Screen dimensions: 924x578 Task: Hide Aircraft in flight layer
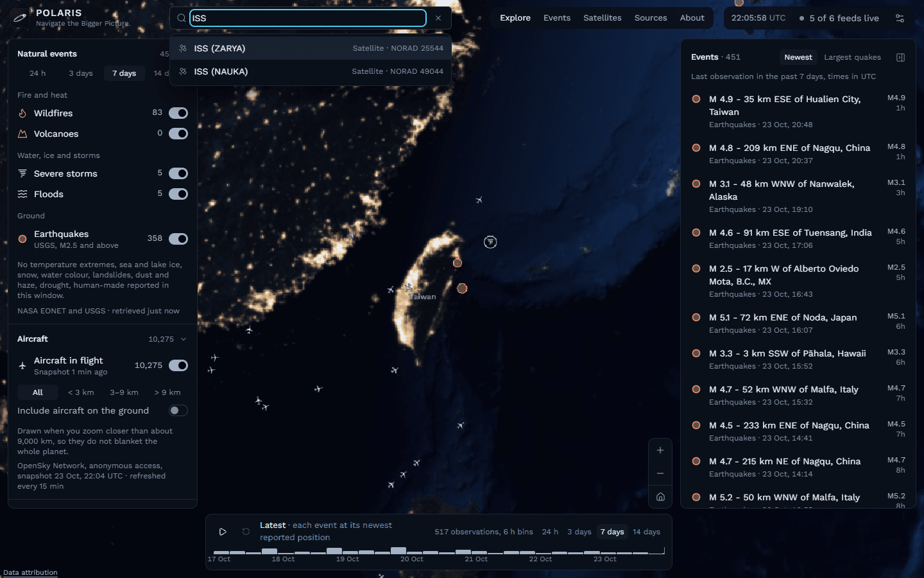(x=178, y=365)
